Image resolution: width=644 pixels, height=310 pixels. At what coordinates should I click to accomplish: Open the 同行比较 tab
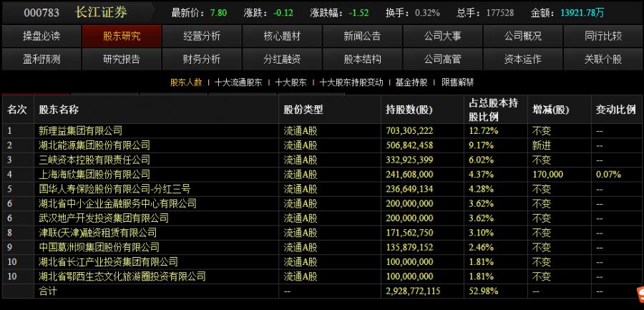pyautogui.click(x=603, y=37)
